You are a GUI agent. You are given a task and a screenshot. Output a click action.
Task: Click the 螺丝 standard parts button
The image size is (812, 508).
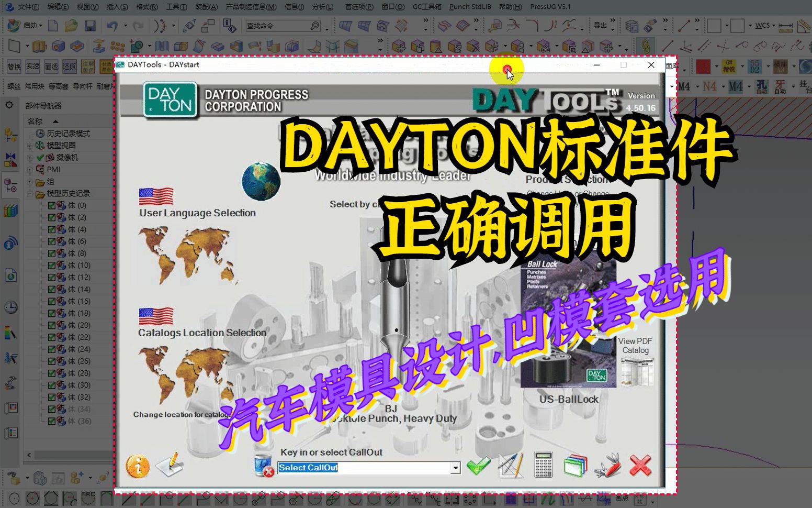tap(14, 86)
